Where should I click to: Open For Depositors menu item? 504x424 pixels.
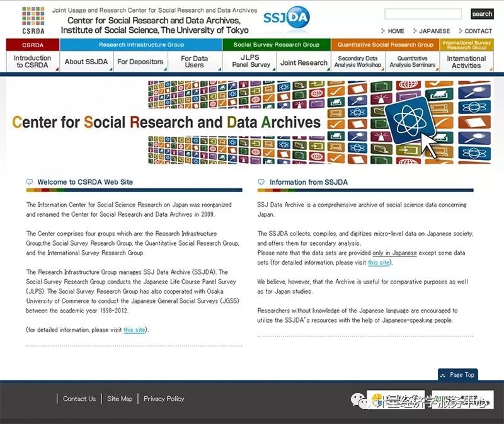coord(140,61)
